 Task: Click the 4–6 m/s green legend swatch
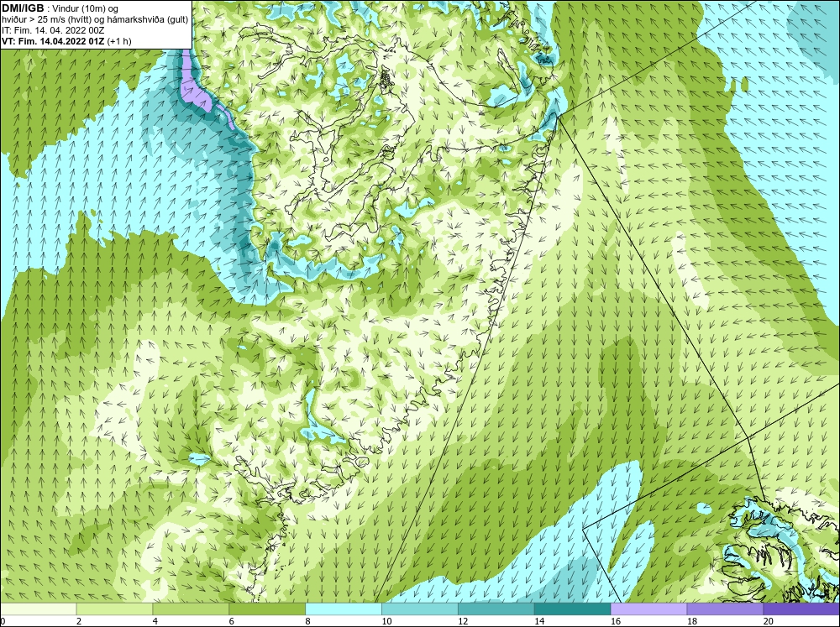(191, 609)
